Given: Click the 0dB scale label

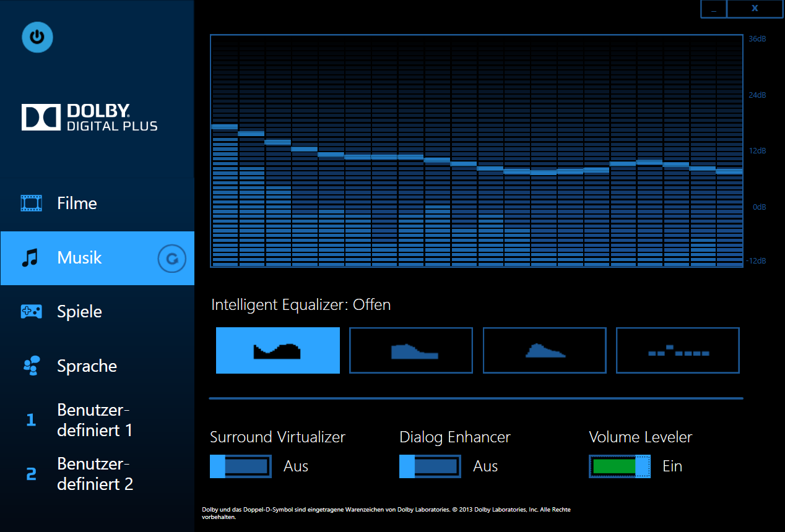Looking at the screenshot, I should pos(759,207).
